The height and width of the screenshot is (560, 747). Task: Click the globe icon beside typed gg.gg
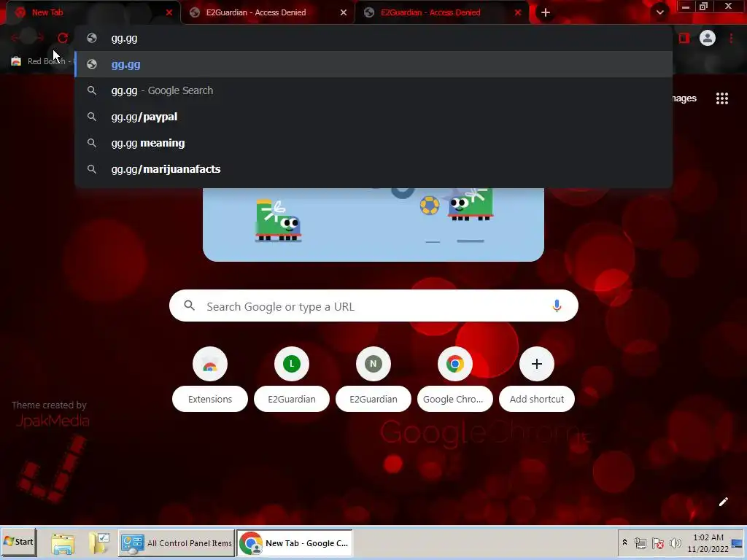[x=92, y=38]
